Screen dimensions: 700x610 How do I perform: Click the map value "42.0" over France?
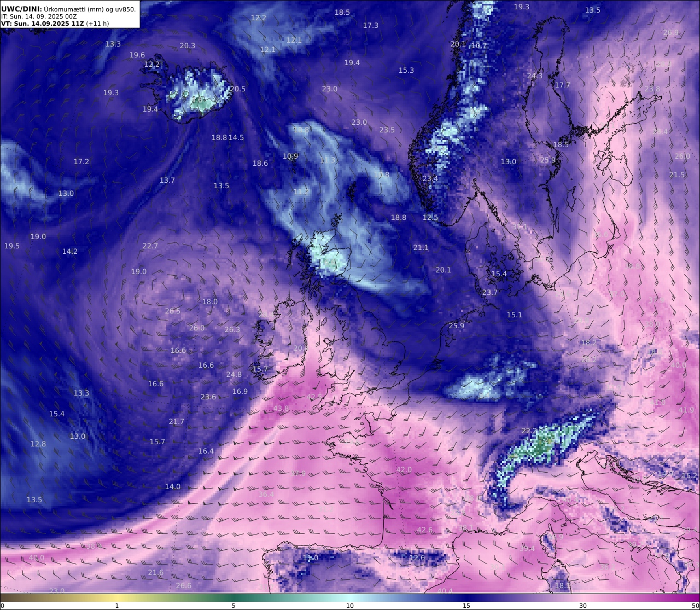(x=404, y=470)
